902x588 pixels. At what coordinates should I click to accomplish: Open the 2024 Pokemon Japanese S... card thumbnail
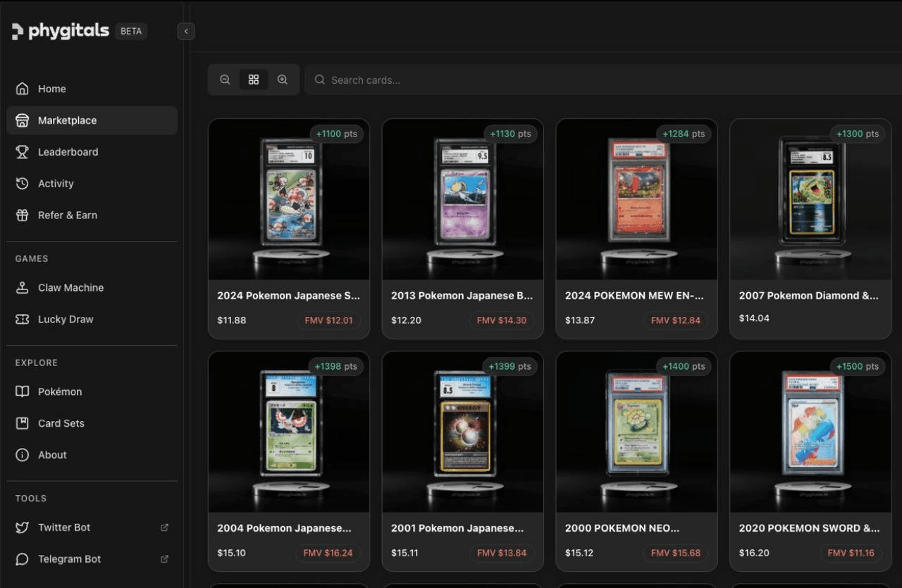[x=289, y=199]
